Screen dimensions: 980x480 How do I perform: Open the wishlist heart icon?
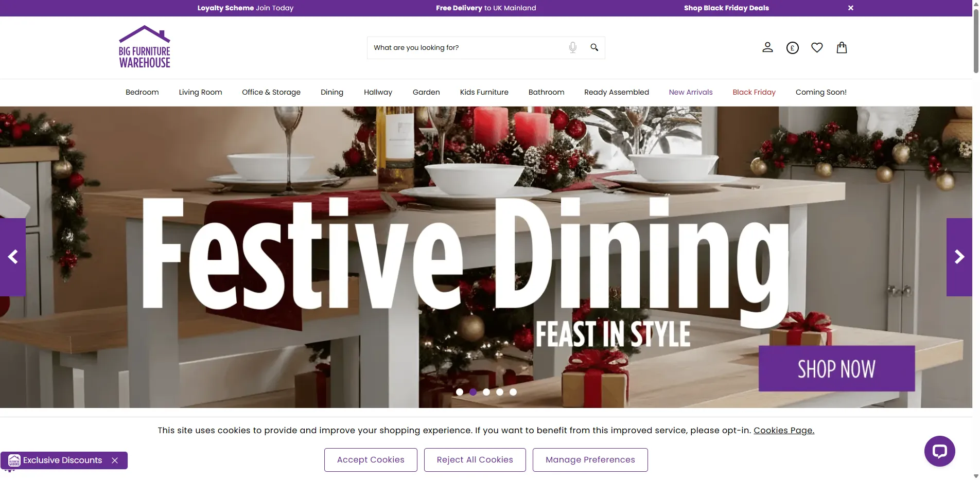[x=817, y=47]
